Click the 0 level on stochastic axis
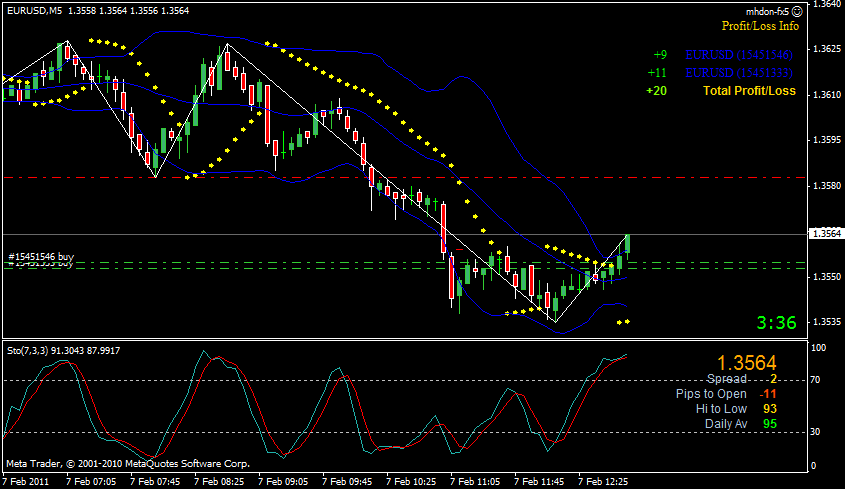 pos(814,466)
